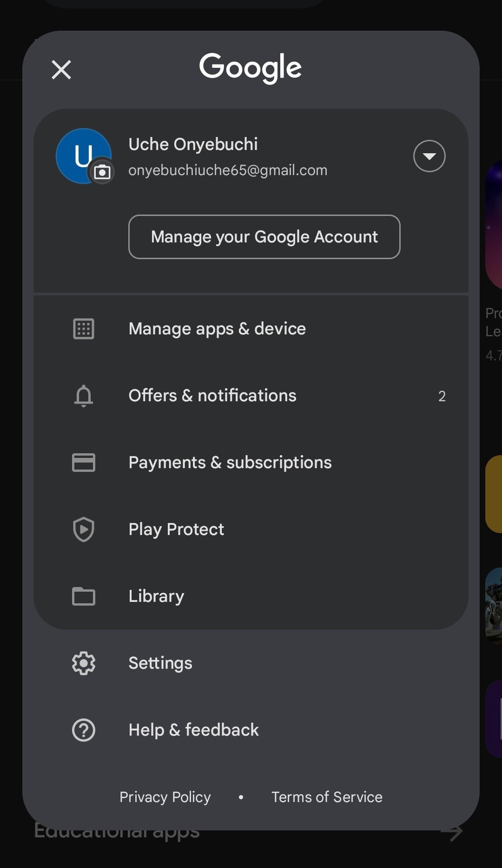Open the Privacy Policy link

[x=165, y=797]
